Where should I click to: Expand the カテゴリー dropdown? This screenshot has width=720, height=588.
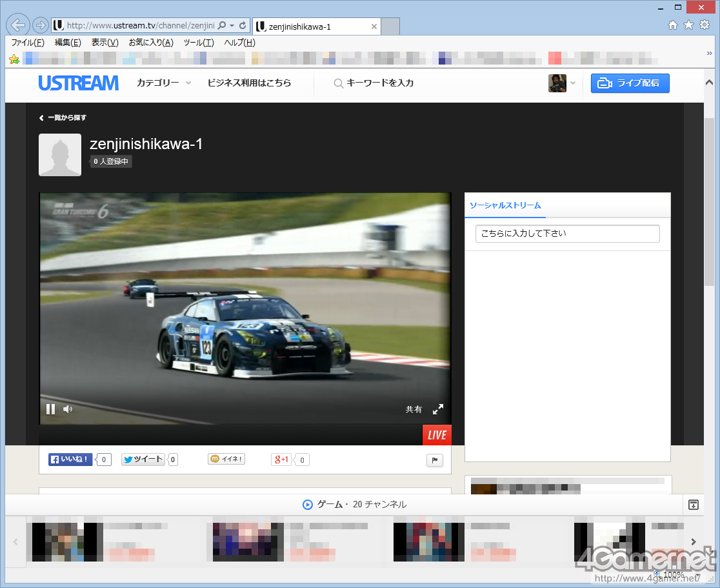(164, 83)
